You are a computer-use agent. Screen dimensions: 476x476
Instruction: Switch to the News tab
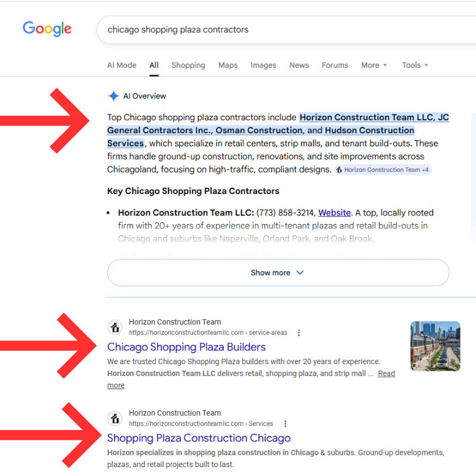coord(299,65)
